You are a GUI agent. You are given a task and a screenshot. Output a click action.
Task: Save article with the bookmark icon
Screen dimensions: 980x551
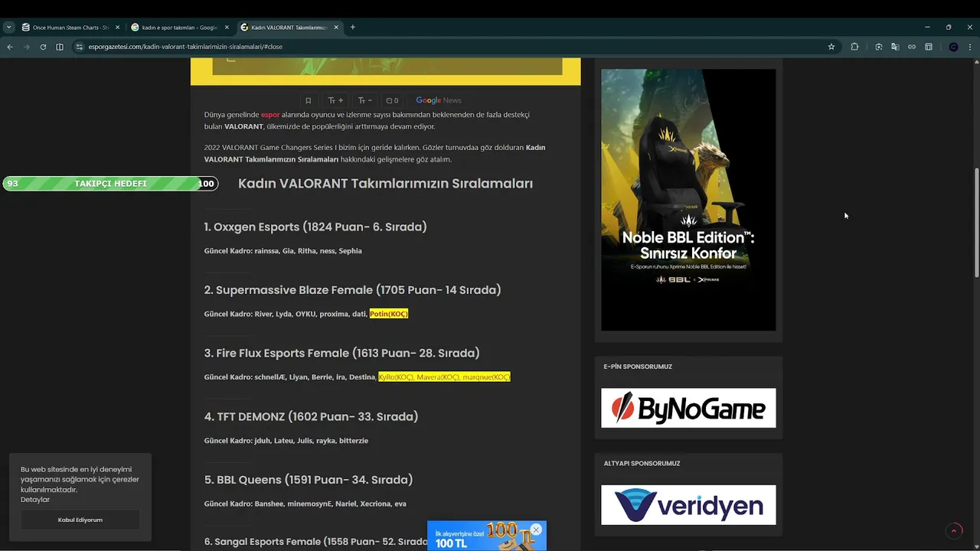click(308, 100)
